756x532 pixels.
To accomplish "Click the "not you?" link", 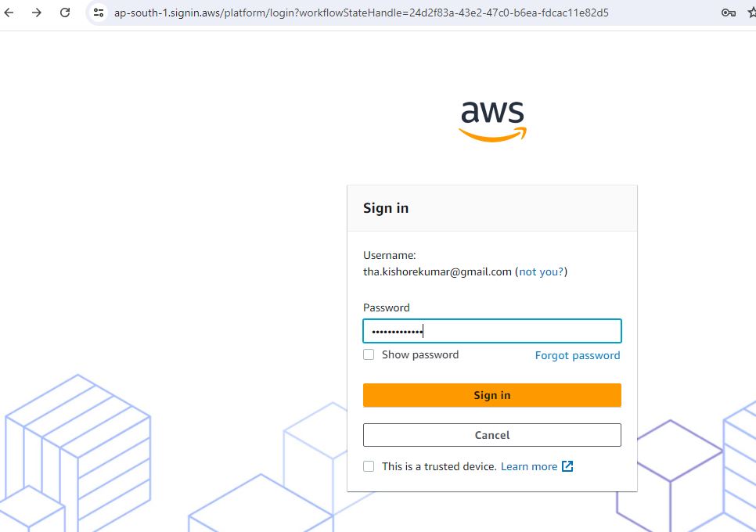I will [x=541, y=271].
